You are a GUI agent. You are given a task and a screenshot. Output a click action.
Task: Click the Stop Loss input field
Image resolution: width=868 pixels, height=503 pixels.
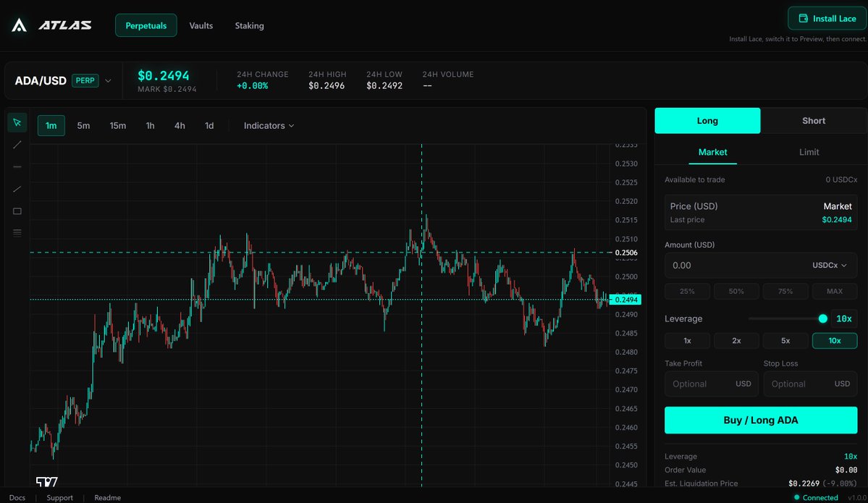tap(810, 384)
